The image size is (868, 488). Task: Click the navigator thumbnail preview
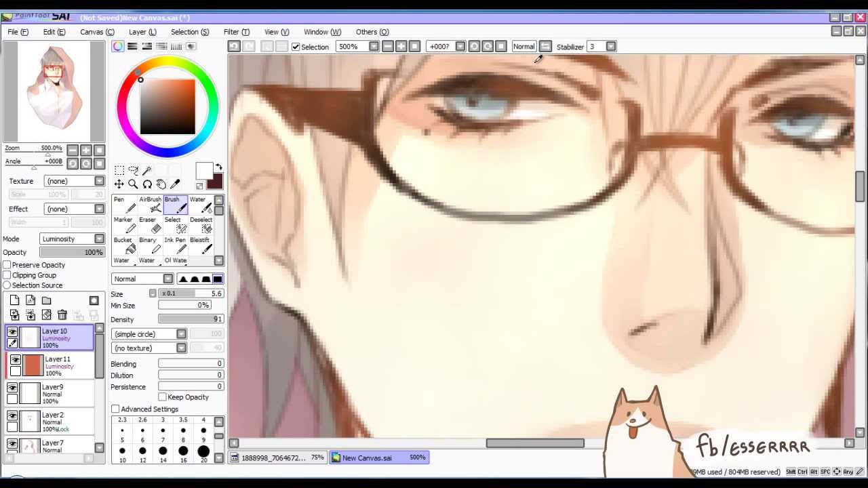(x=54, y=91)
